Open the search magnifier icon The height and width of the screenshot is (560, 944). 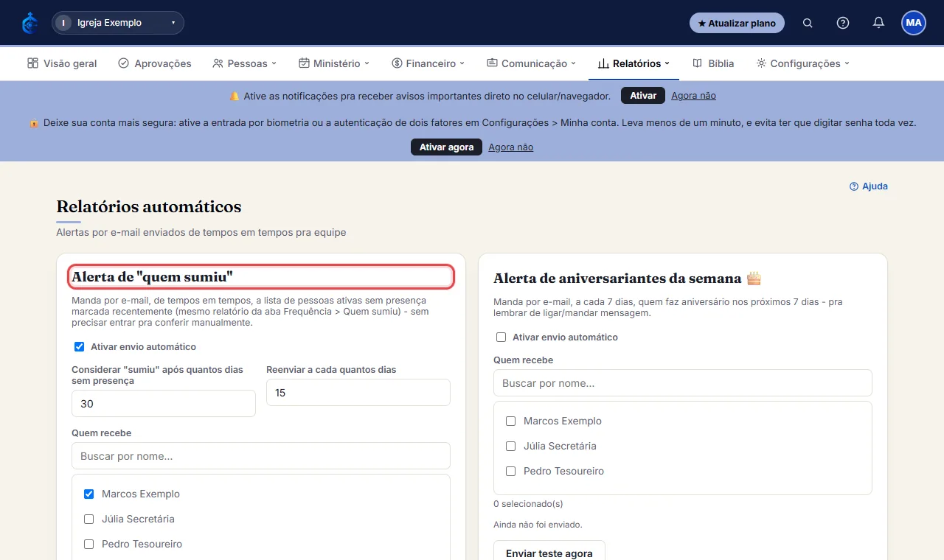(x=808, y=23)
